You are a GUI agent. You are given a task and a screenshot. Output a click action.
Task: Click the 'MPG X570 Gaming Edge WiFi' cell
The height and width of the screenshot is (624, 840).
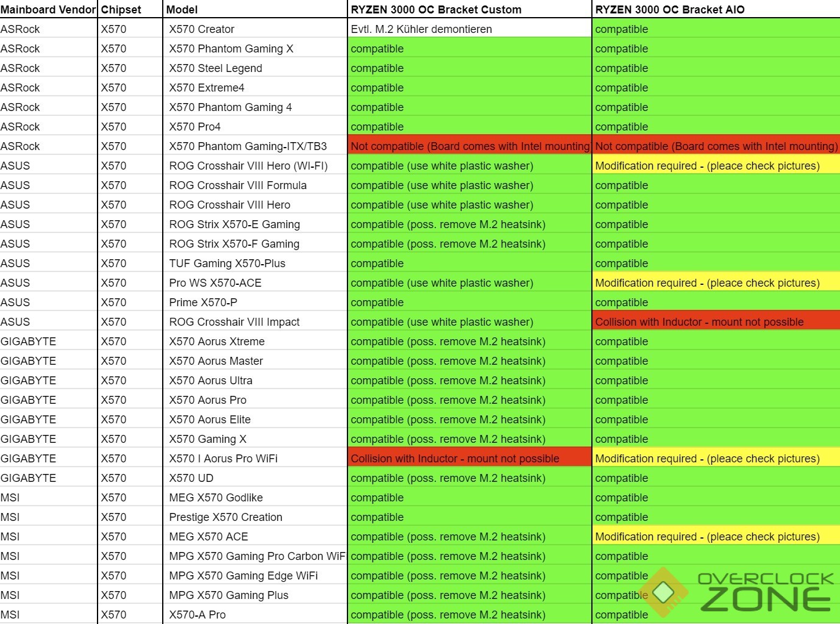coord(255,575)
